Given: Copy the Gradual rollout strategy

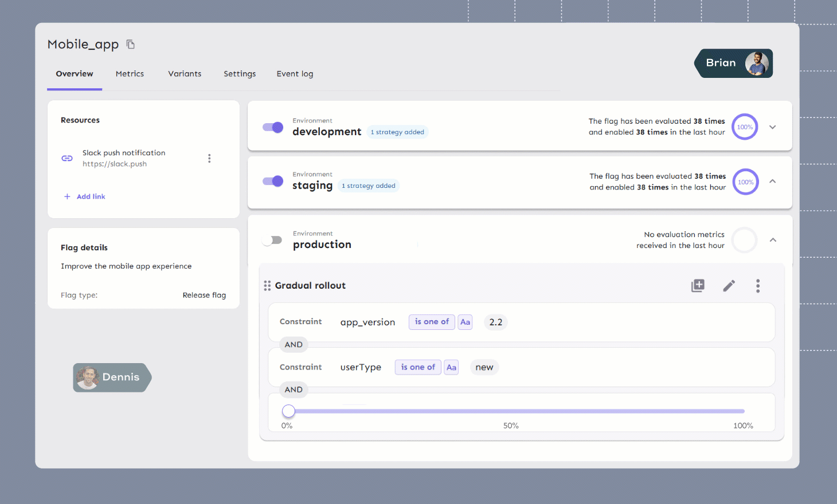Looking at the screenshot, I should (698, 286).
